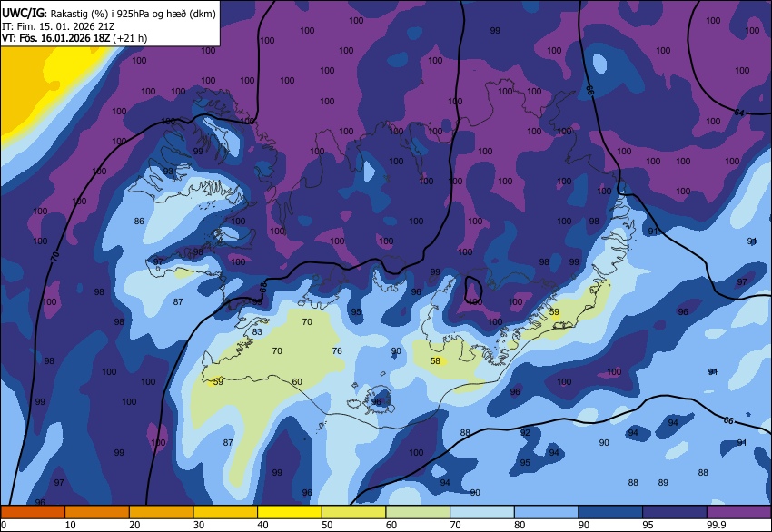Screen dimensions: 772x532
Task: Pick the pale yellow 50–60 legend swatch
Action: (x=354, y=512)
